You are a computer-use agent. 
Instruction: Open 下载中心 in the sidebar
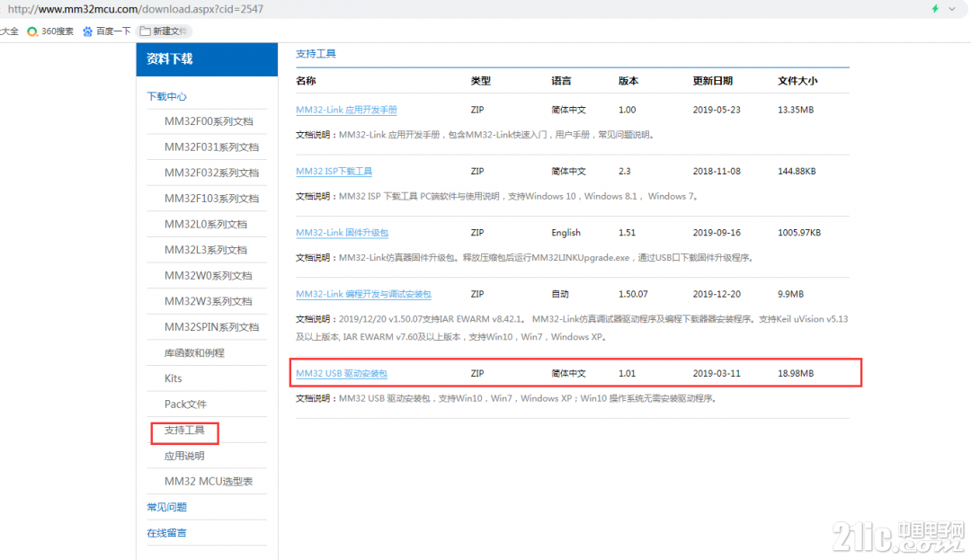[166, 96]
